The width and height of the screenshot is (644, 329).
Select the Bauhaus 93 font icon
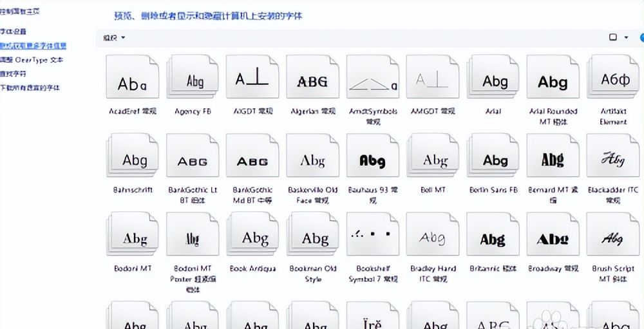tap(373, 155)
